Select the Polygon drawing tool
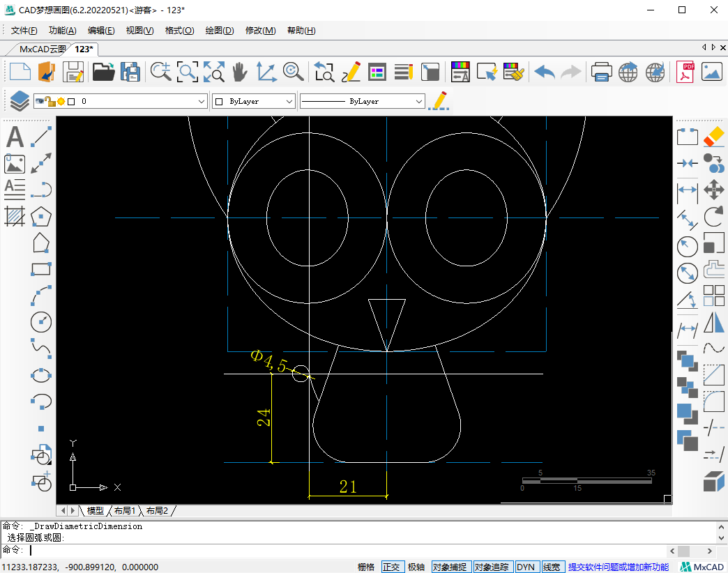Image resolution: width=728 pixels, height=573 pixels. click(41, 216)
